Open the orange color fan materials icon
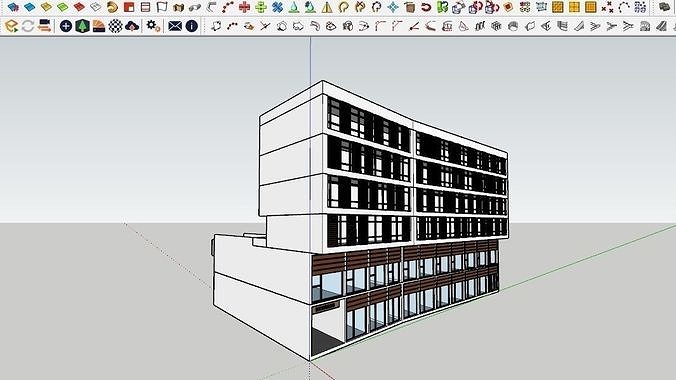 click(99, 26)
